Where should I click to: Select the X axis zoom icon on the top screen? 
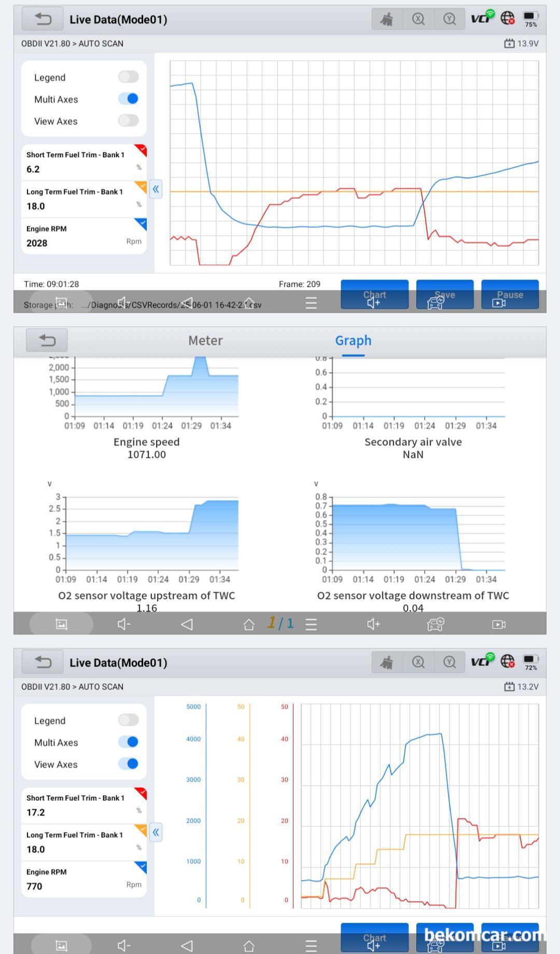(x=418, y=19)
